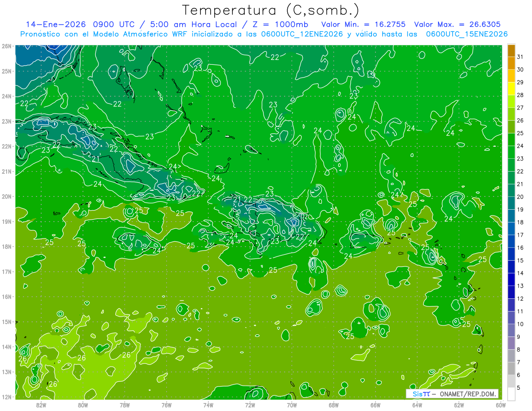This screenshot has height=411, width=532.
Task: Click the dark blue colorbar segment between 13 and 14
Action: point(511,280)
